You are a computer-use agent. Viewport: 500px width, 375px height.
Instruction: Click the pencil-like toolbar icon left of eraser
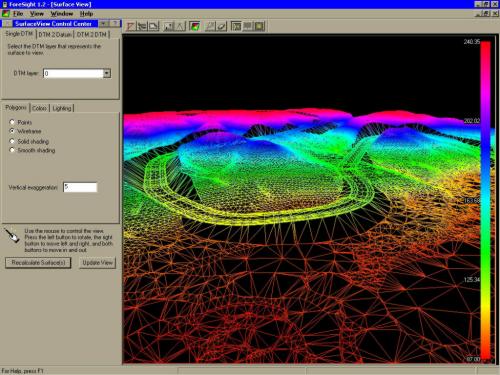(210, 26)
